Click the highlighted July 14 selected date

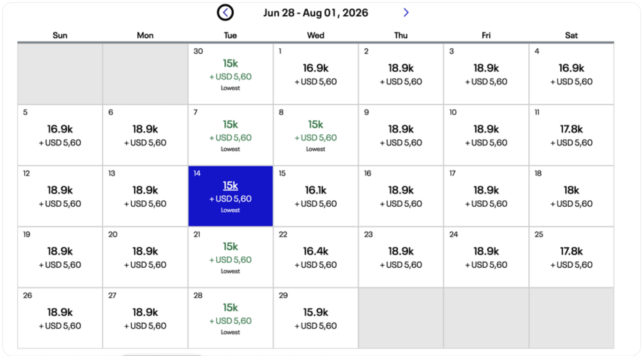pyautogui.click(x=230, y=196)
